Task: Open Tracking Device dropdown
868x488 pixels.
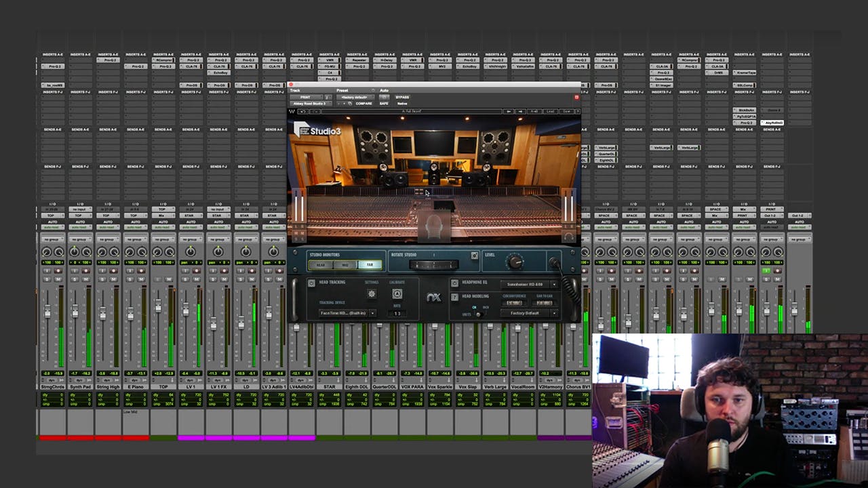Action: (x=348, y=313)
